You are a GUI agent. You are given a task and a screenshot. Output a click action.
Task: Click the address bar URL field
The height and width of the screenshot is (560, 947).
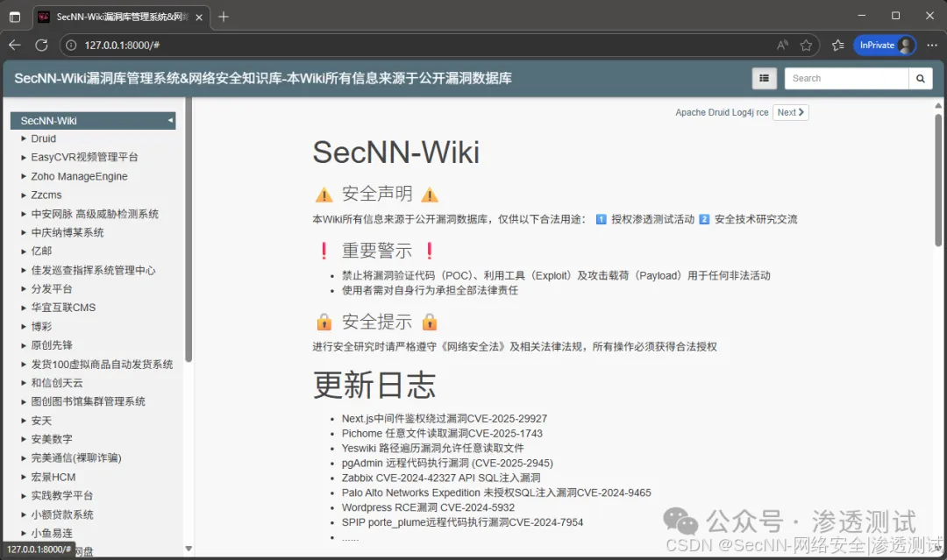coord(423,46)
